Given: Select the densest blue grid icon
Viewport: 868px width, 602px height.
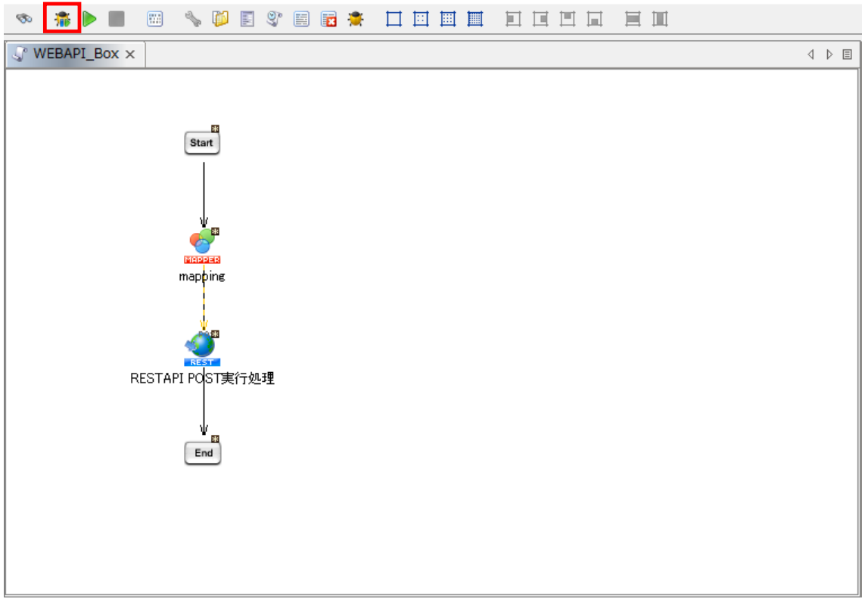Looking at the screenshot, I should pos(475,20).
